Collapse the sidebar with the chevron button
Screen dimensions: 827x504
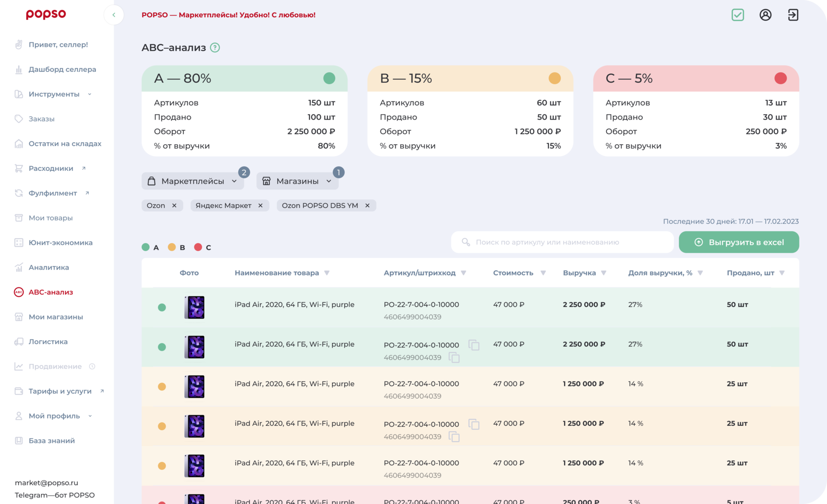click(x=114, y=15)
